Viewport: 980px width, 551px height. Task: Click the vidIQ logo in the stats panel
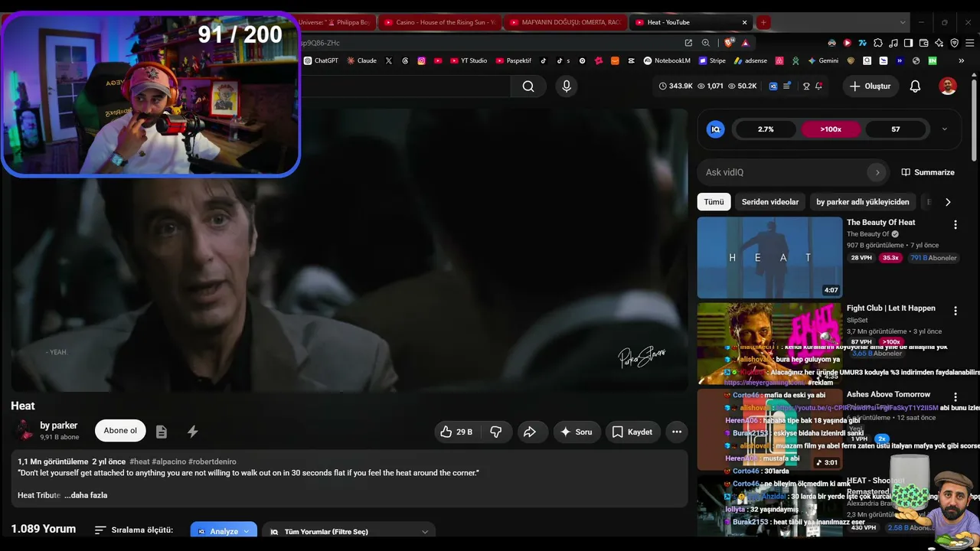716,129
